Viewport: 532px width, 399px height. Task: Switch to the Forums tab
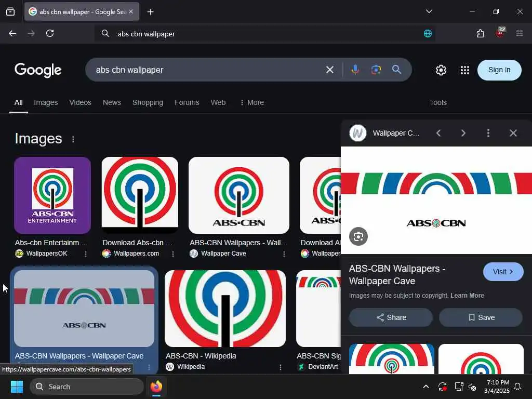(187, 102)
